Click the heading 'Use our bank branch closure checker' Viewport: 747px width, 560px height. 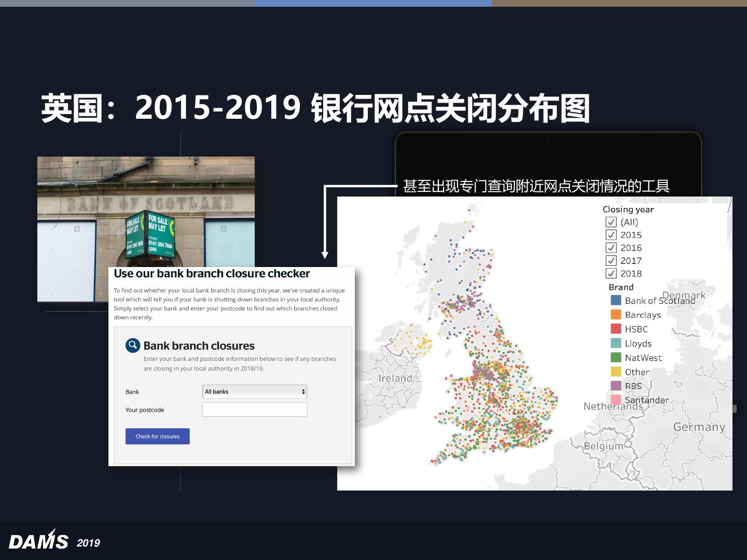(212, 274)
